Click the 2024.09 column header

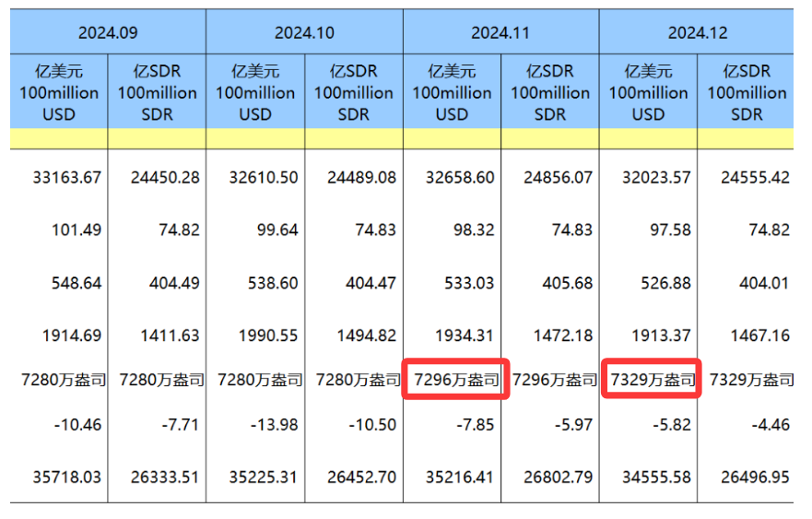click(108, 32)
